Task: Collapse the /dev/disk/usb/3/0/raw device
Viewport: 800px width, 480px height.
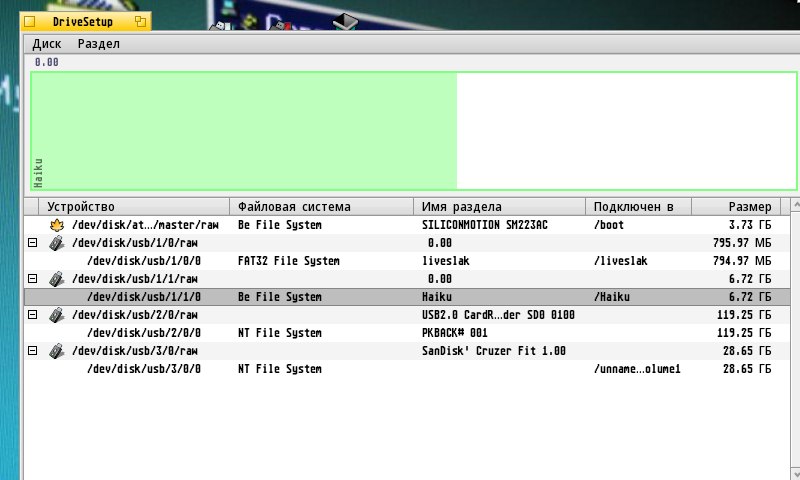Action: coord(32,351)
